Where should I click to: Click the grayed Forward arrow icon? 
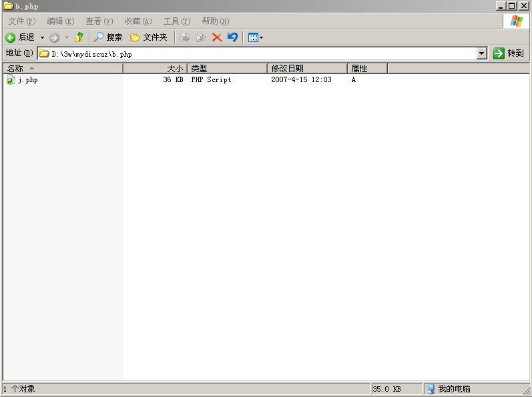point(54,37)
